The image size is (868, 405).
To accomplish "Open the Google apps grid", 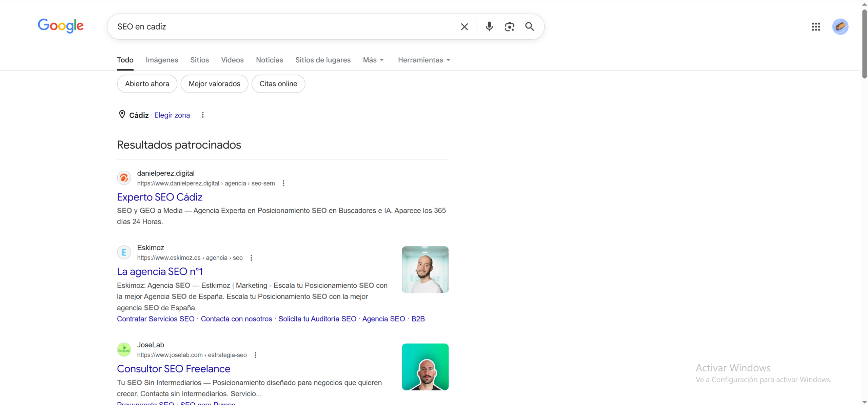I will coord(816,27).
